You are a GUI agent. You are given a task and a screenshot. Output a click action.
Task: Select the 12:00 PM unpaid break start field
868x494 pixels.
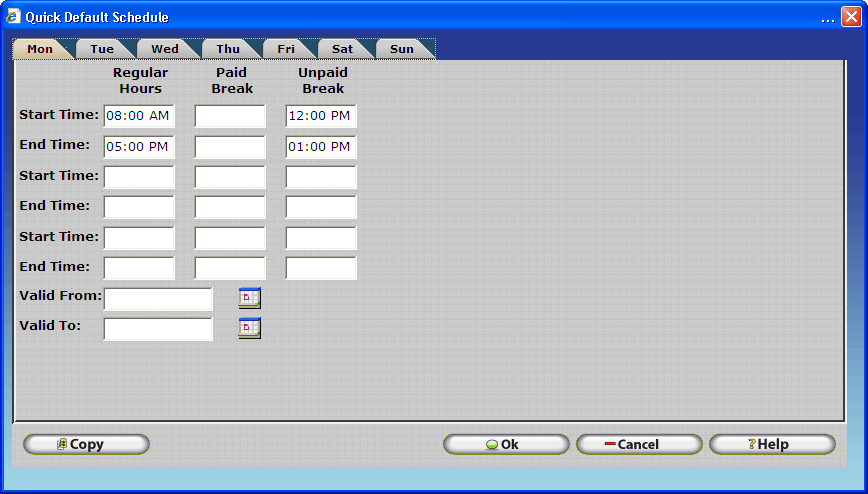click(321, 116)
